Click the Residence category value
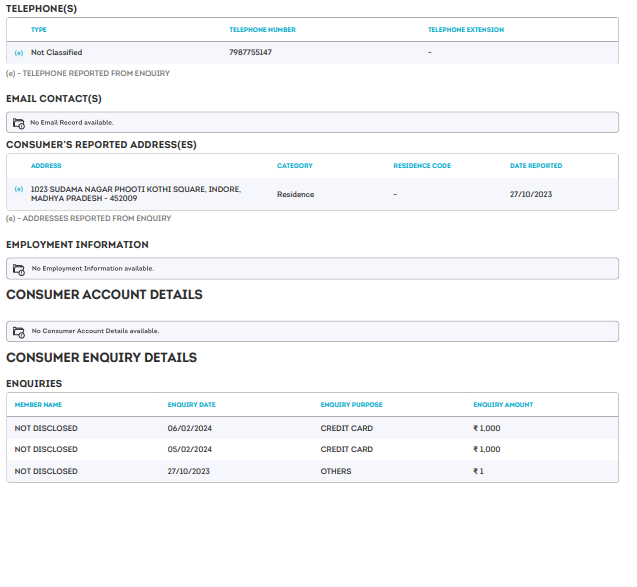This screenshot has width=637, height=587. (x=295, y=195)
